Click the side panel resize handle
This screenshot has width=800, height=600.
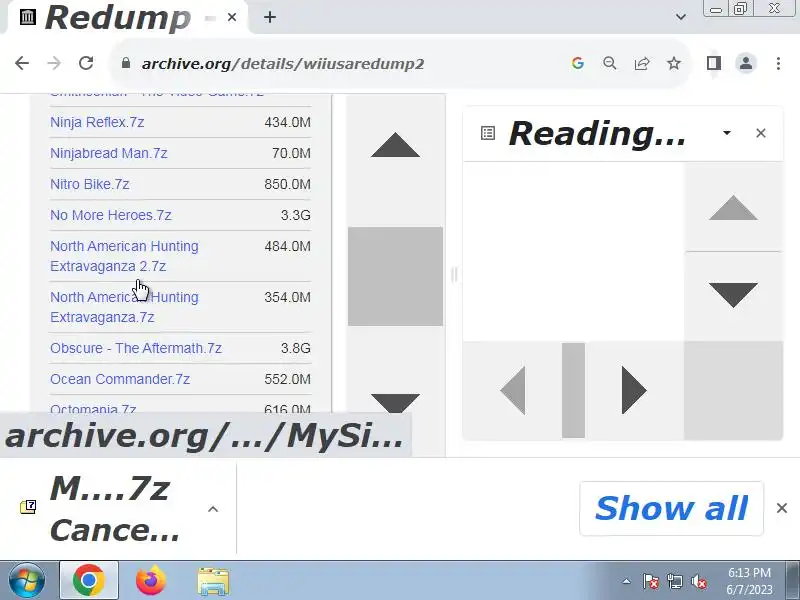tap(454, 275)
